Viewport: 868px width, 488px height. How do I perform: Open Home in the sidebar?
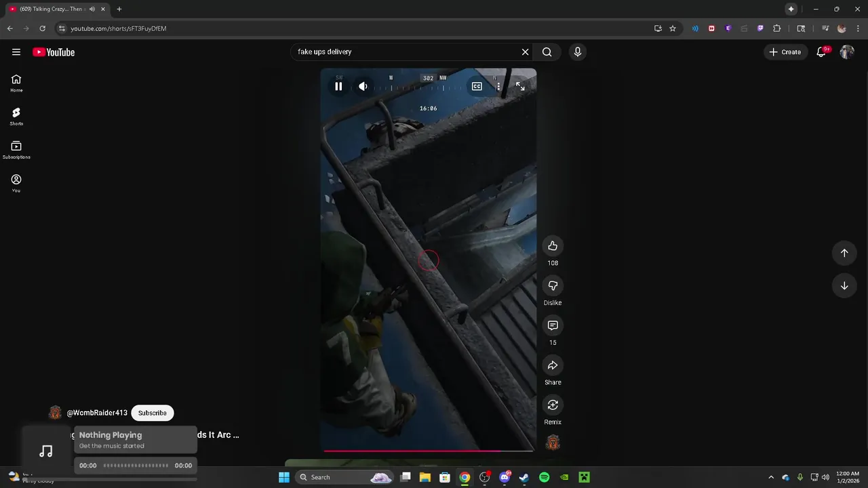click(16, 83)
